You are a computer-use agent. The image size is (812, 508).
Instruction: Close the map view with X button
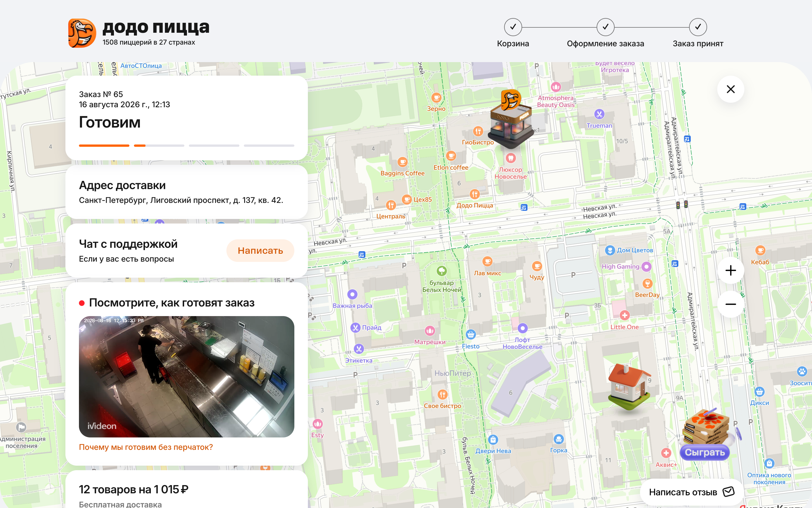tap(731, 89)
